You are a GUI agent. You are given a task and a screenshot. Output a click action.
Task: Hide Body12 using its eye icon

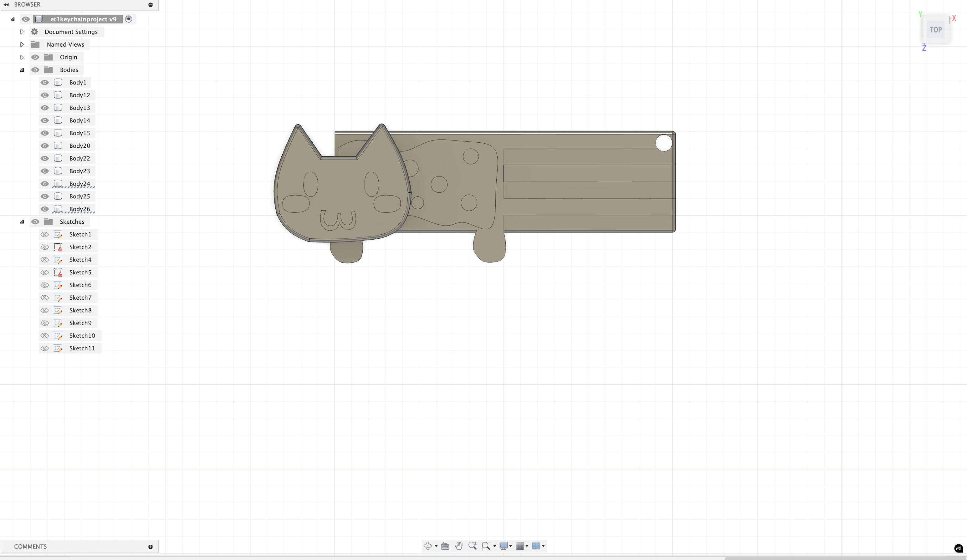[x=44, y=95]
